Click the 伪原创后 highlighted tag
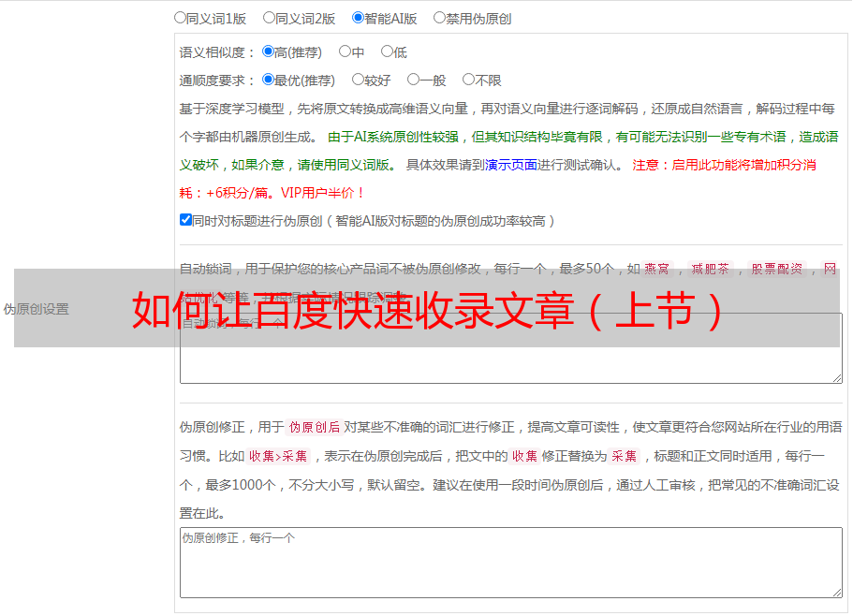Screen dimensions: 853x616 coord(315,427)
